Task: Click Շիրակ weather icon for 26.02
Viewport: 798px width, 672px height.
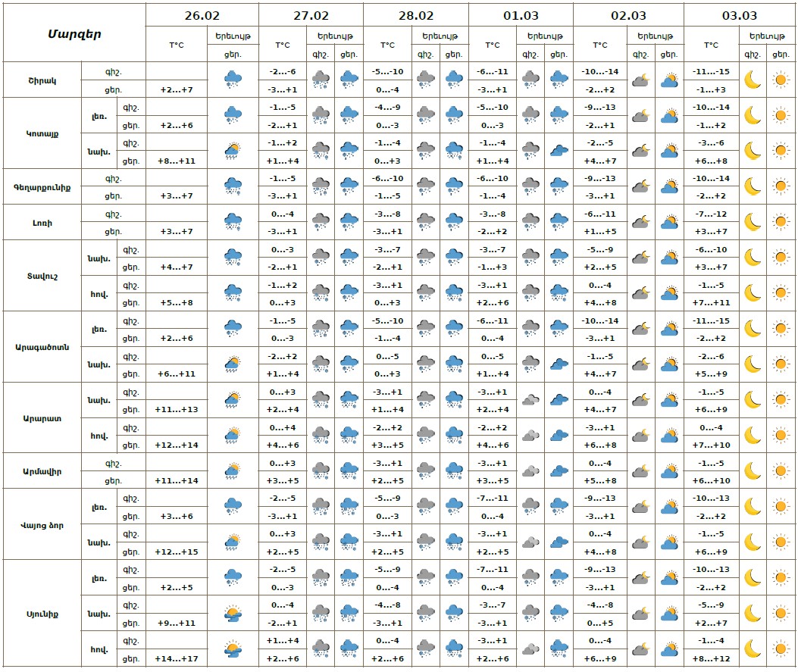Action: [233, 80]
